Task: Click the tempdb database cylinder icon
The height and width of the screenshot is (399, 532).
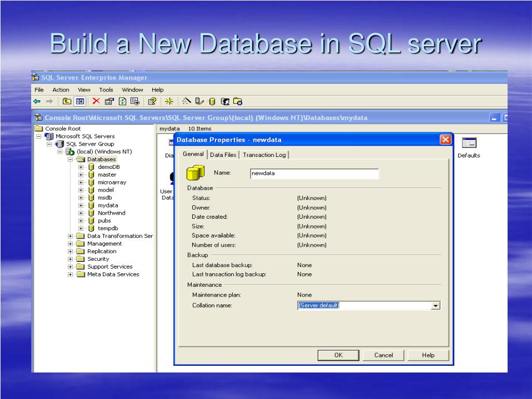Action: pos(91,229)
